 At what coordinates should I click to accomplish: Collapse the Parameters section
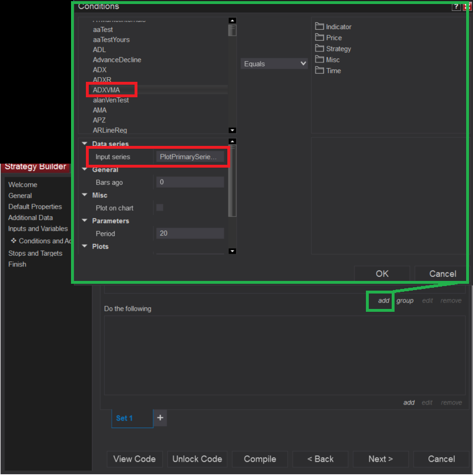[85, 220]
